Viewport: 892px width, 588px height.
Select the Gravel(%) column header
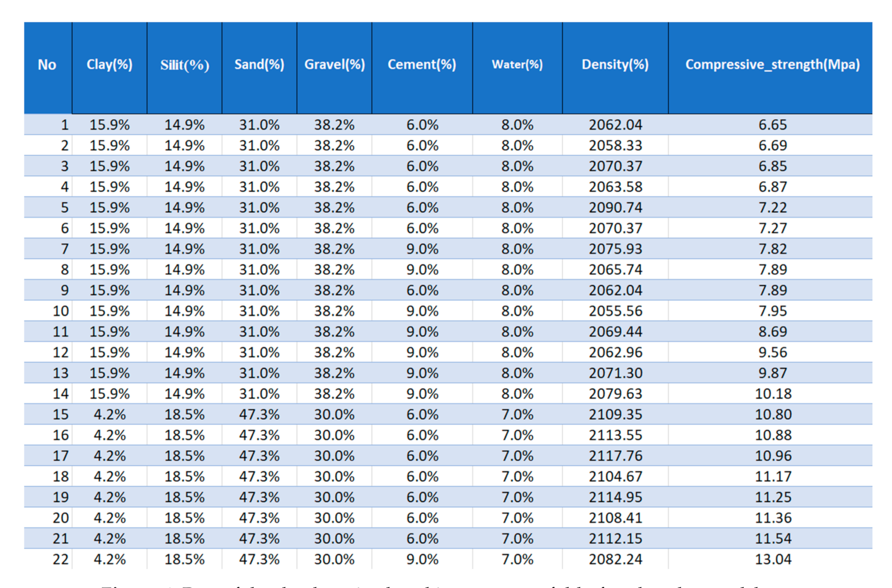pyautogui.click(x=334, y=65)
